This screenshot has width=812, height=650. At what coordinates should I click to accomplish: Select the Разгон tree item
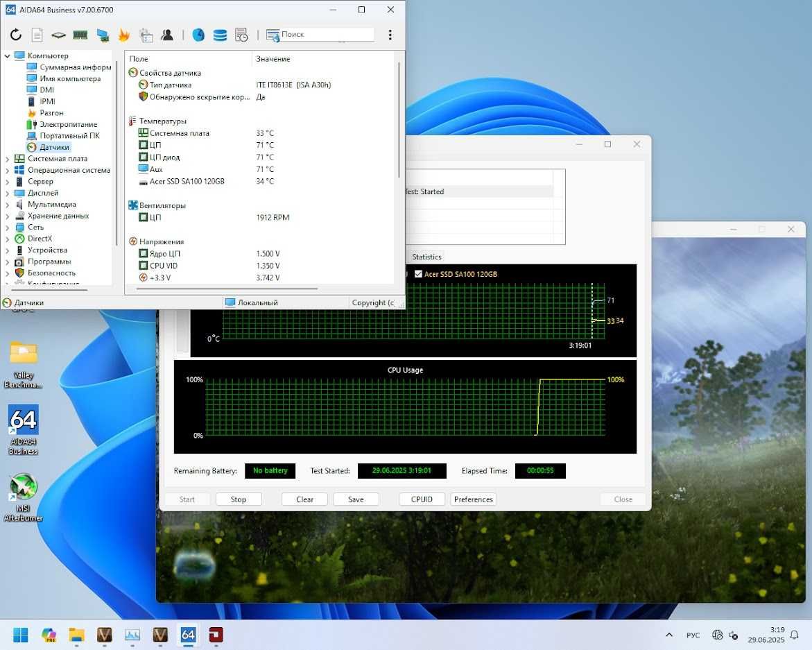tap(51, 112)
